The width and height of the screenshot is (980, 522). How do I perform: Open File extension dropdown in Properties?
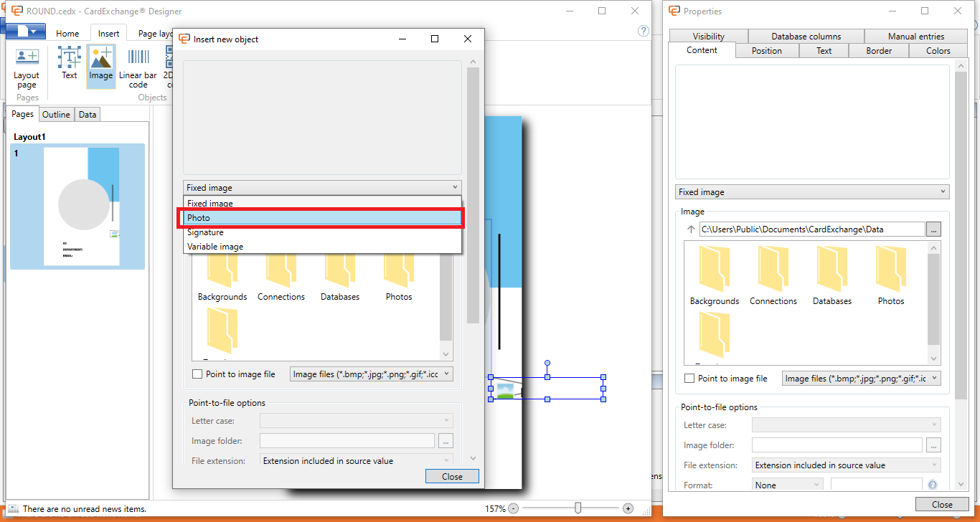pyautogui.click(x=847, y=465)
